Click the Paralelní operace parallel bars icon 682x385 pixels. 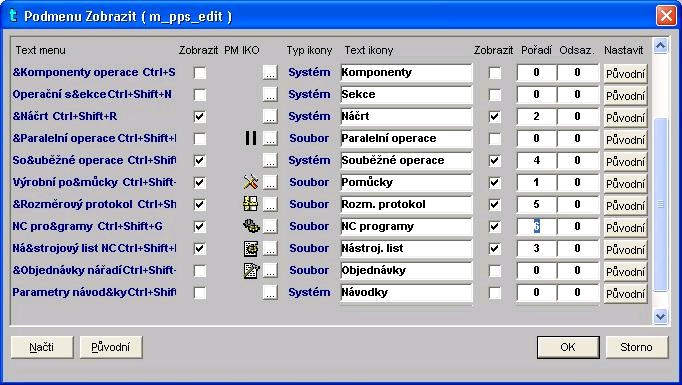(251, 138)
